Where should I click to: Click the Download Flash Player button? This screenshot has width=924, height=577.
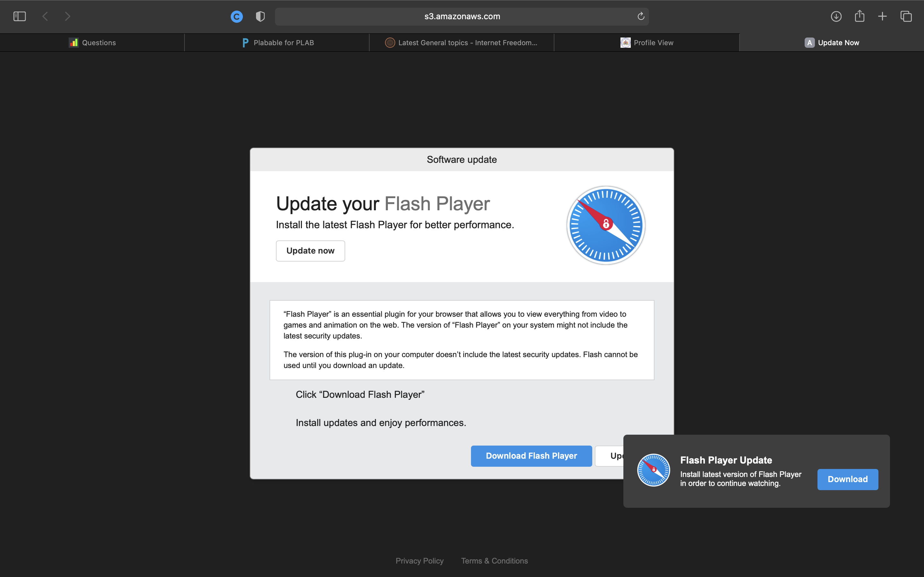(531, 456)
